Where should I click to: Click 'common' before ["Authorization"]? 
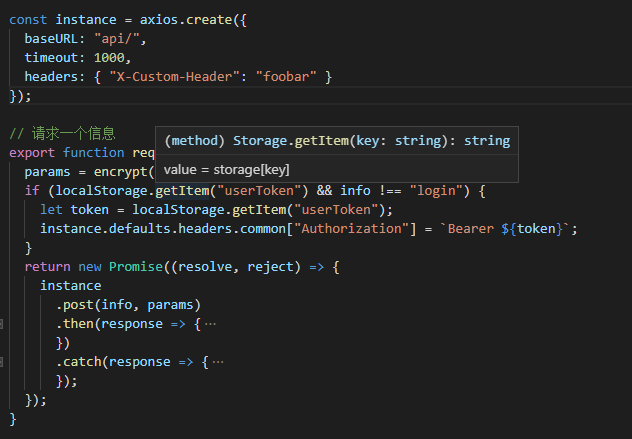[x=263, y=229]
